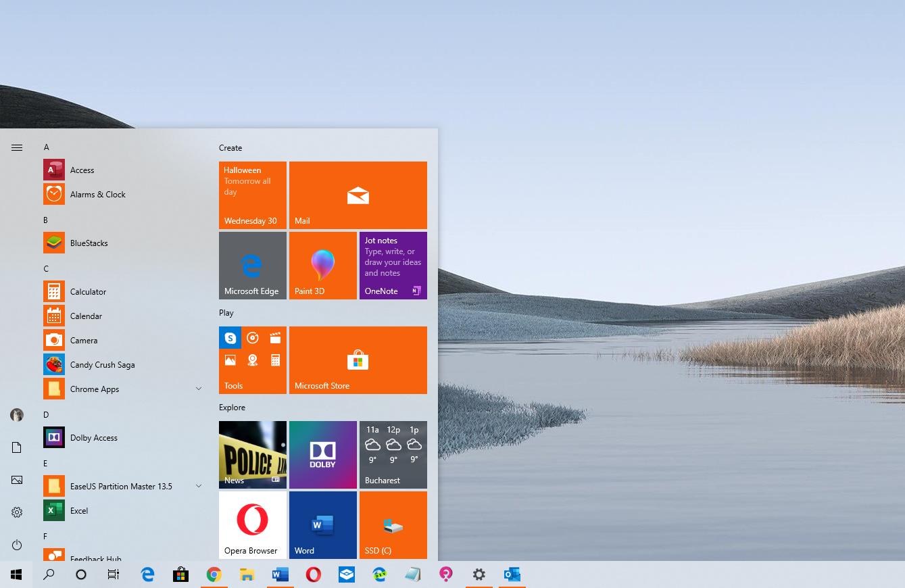The height and width of the screenshot is (588, 905).
Task: Switch to Outlook on the taskbar
Action: coord(512,574)
